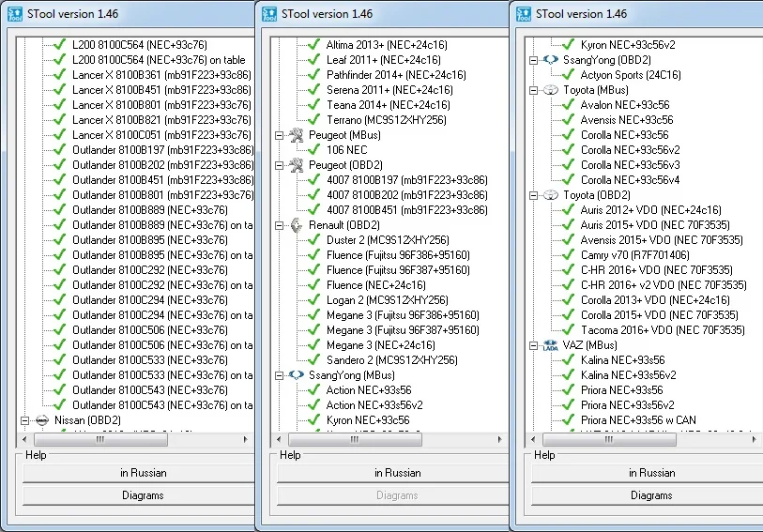Viewport: 763px width, 532px height.
Task: Click green checkmark beside Terrano (MC9S12XHY256)
Action: pos(313,119)
